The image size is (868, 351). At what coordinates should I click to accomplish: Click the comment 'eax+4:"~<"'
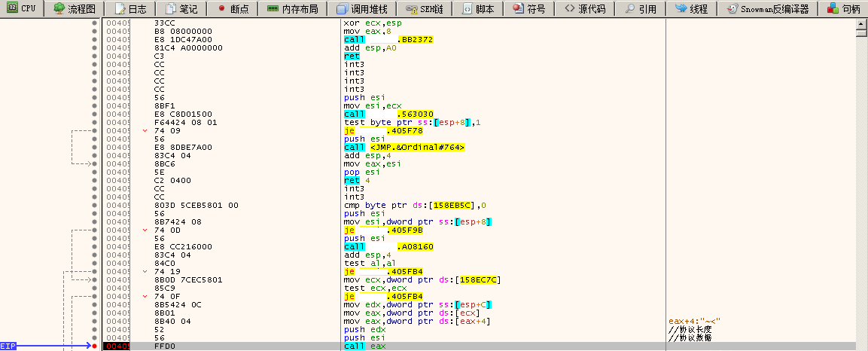[x=694, y=321]
